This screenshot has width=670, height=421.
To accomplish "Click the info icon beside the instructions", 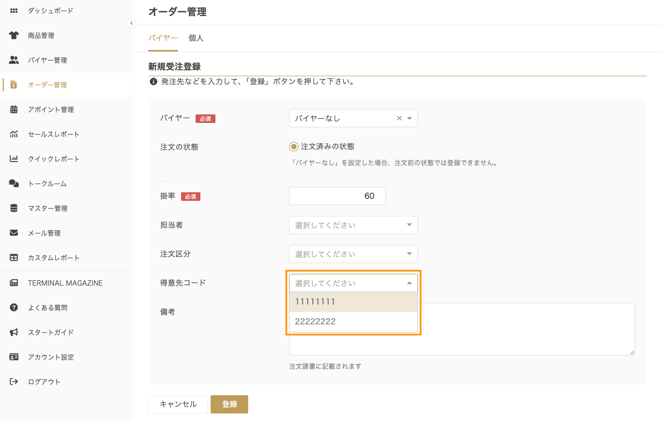I will click(153, 82).
